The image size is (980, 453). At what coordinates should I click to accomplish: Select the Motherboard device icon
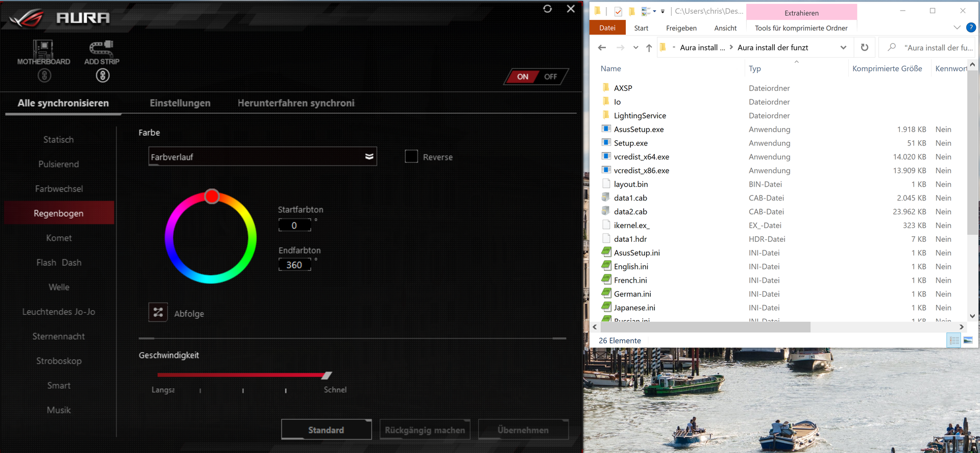coord(43,49)
